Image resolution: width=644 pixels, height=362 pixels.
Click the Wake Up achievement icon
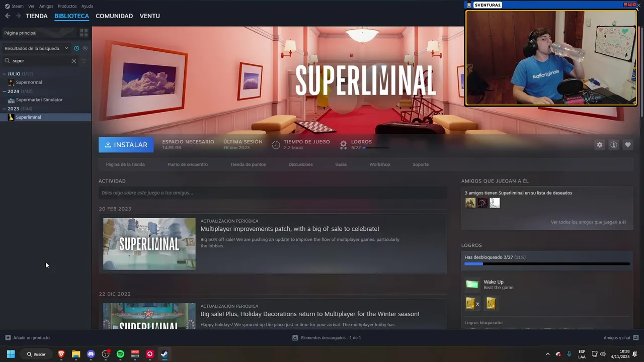pyautogui.click(x=472, y=285)
